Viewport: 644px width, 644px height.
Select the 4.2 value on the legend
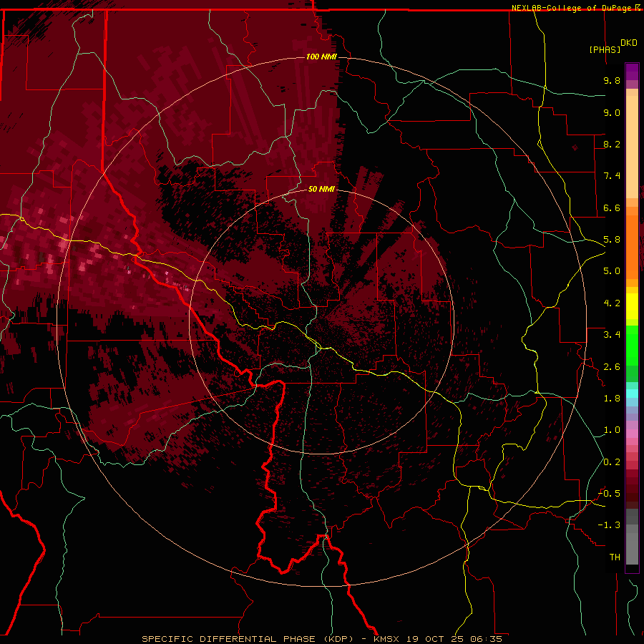coord(612,303)
